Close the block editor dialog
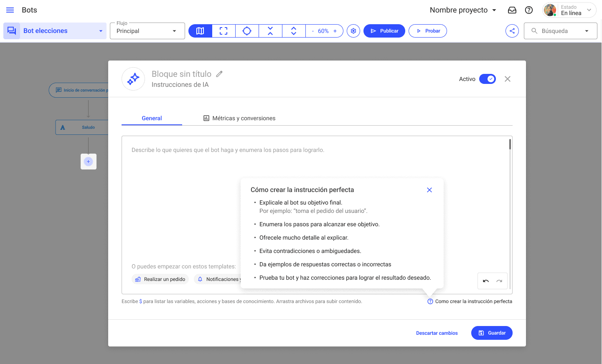Viewport: 602px width, 364px height. click(508, 79)
